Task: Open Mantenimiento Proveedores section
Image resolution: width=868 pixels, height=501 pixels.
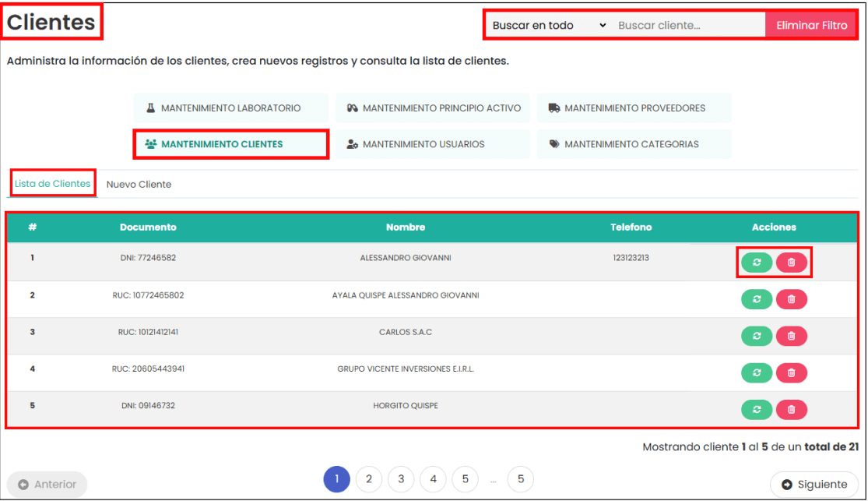Action: [634, 108]
